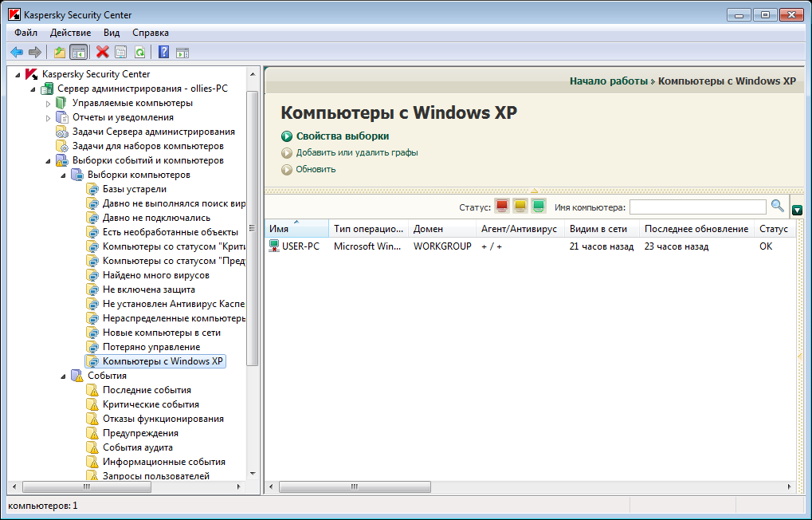Collapse the Kaspersky Security Center root node

(x=18, y=75)
